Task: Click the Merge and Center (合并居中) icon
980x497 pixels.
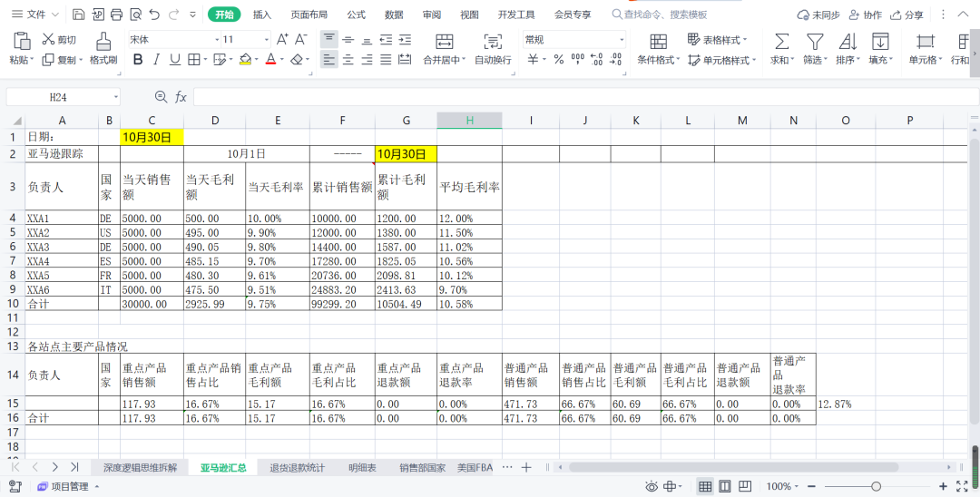Action: tap(444, 41)
